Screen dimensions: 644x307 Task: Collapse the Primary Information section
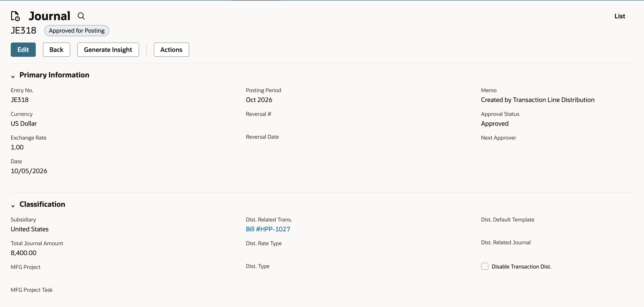coord(13,77)
